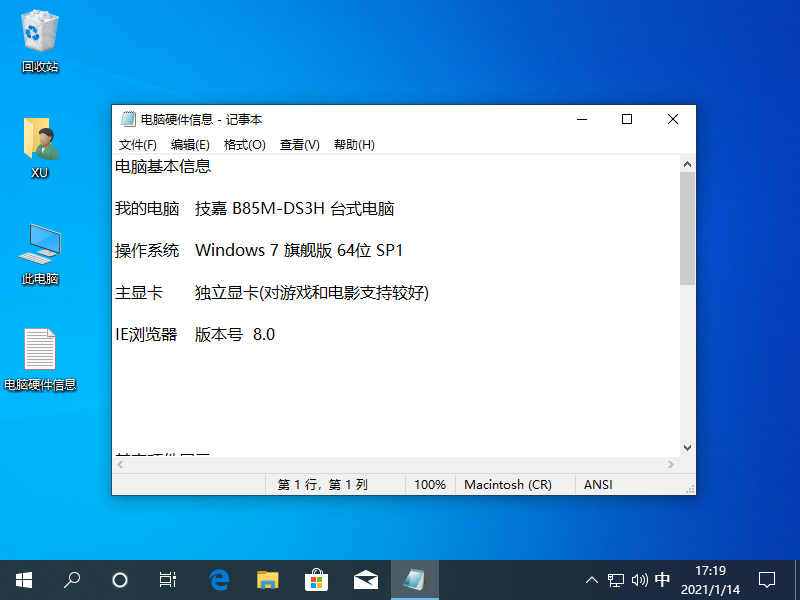This screenshot has width=800, height=600.
Task: Open the 格式(O) menu
Action: click(245, 145)
